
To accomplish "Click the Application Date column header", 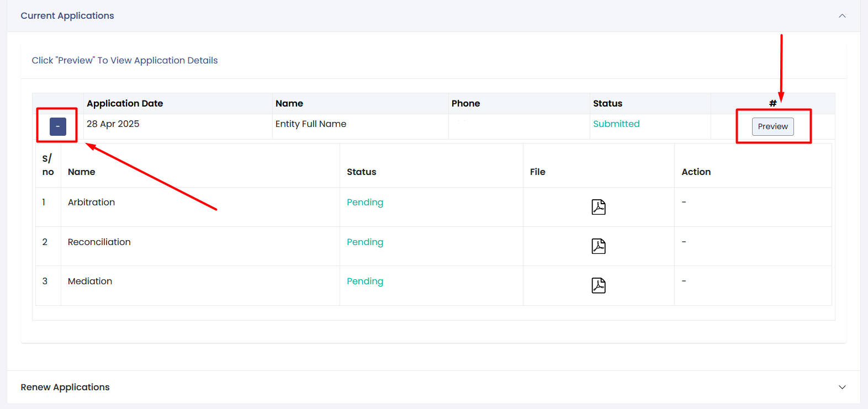I will tap(125, 104).
